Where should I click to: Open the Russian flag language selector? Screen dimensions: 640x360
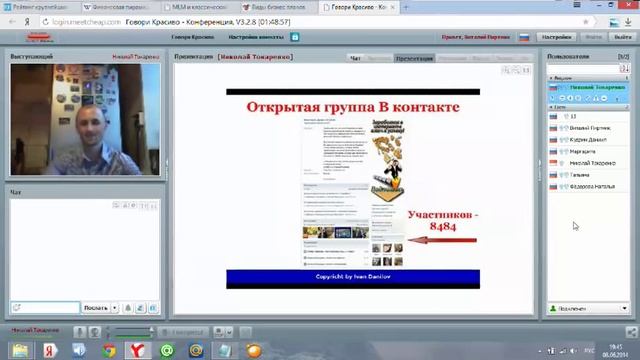click(x=524, y=38)
